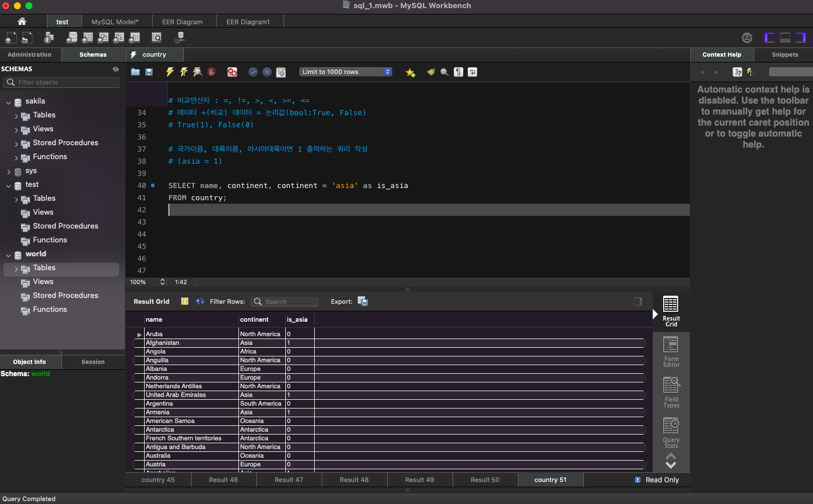
Task: Toggle word wrap icon
Action: [472, 72]
